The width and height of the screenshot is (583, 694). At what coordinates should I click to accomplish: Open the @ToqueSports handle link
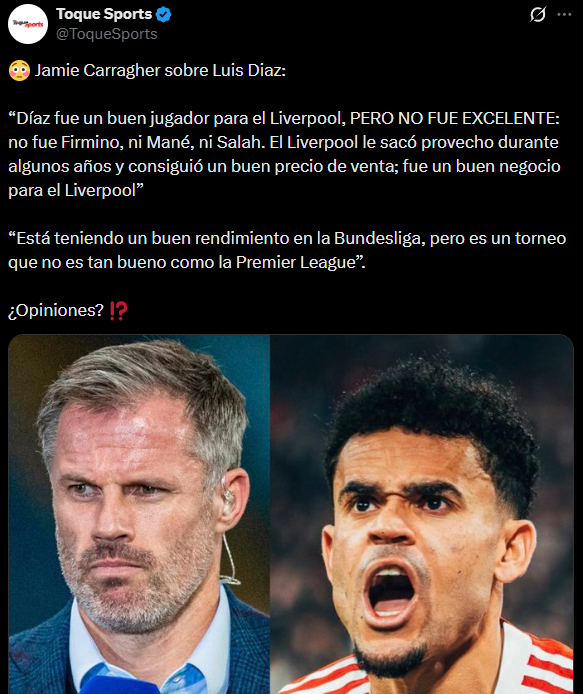pos(107,34)
